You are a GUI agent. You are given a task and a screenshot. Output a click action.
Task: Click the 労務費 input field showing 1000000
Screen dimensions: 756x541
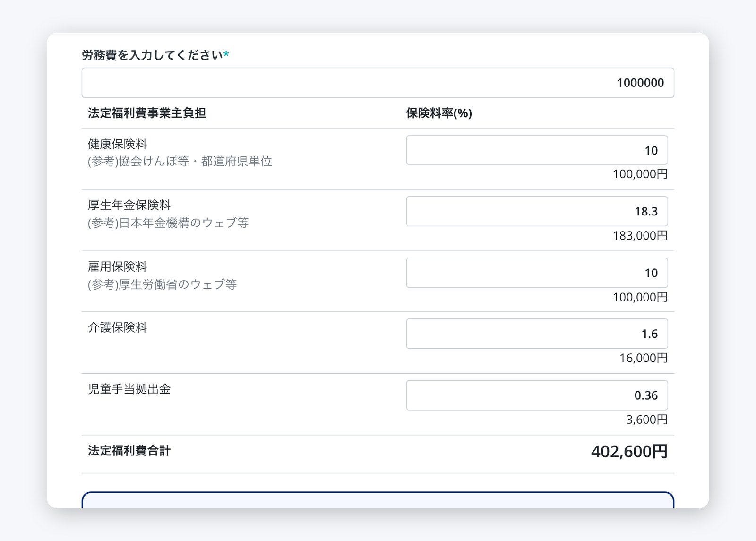[378, 83]
